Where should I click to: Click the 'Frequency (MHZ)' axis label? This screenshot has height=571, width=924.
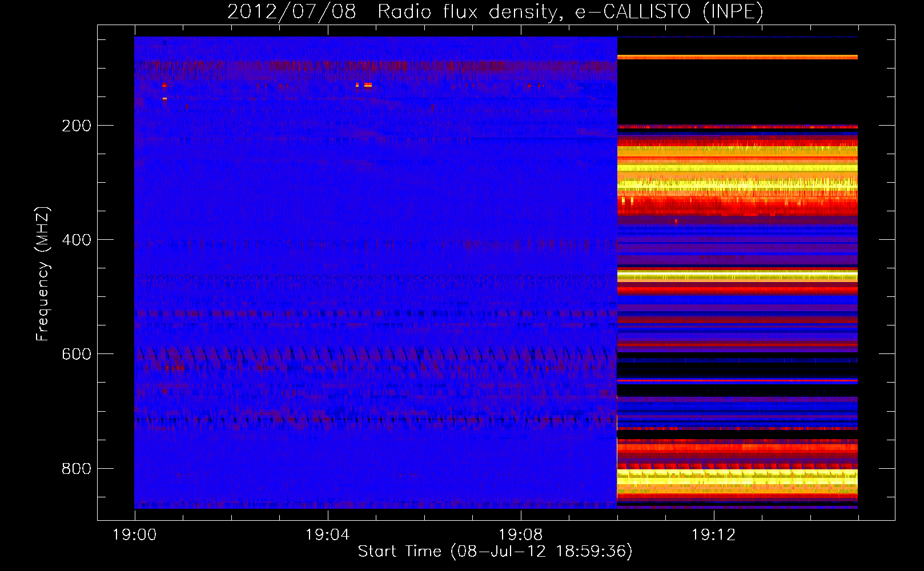coord(43,274)
